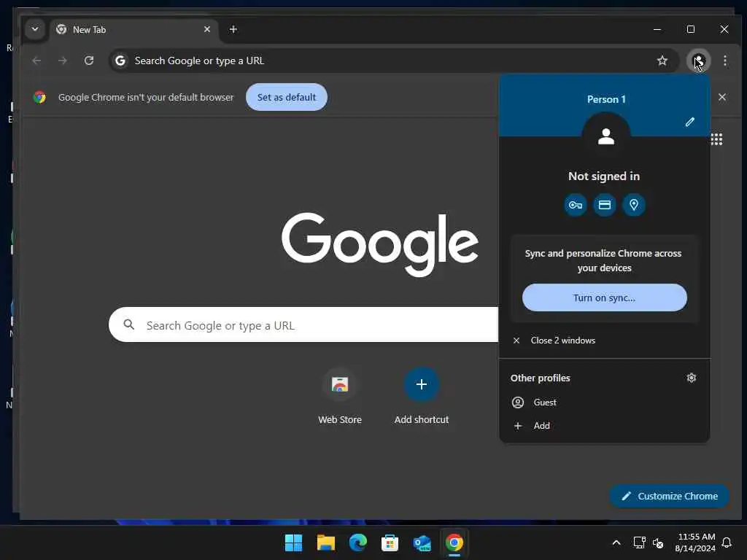Launch Microsoft Edge from taskbar

[x=357, y=542]
